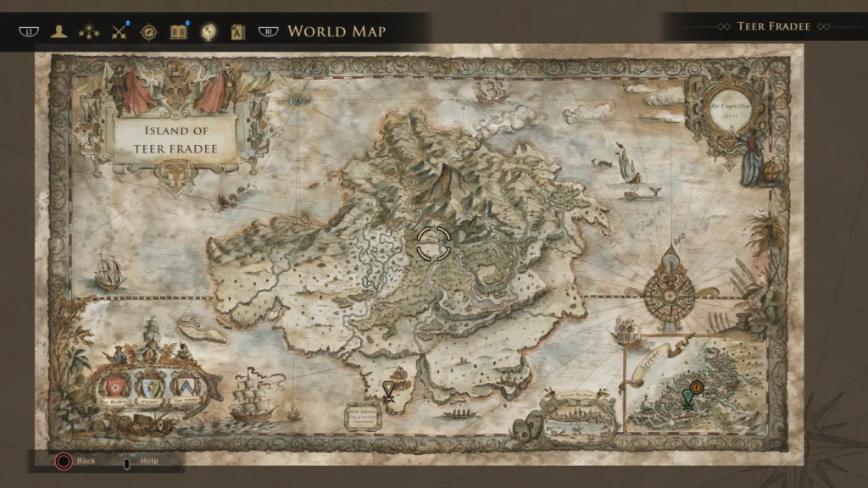The image size is (868, 488).
Task: Click the R1 next-tab button icon
Action: 268,31
